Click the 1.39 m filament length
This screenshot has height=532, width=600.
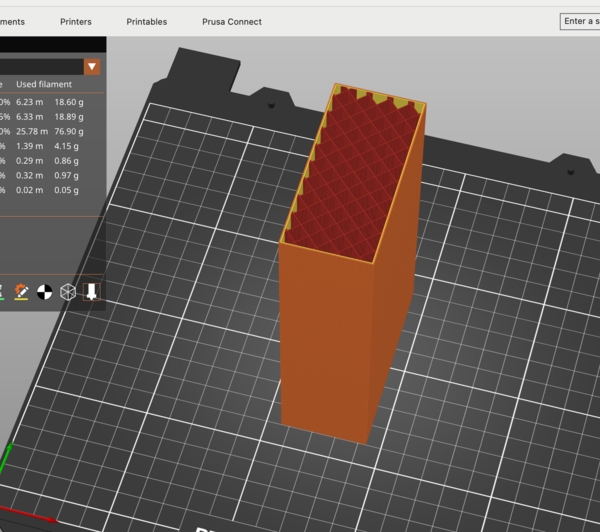29,146
